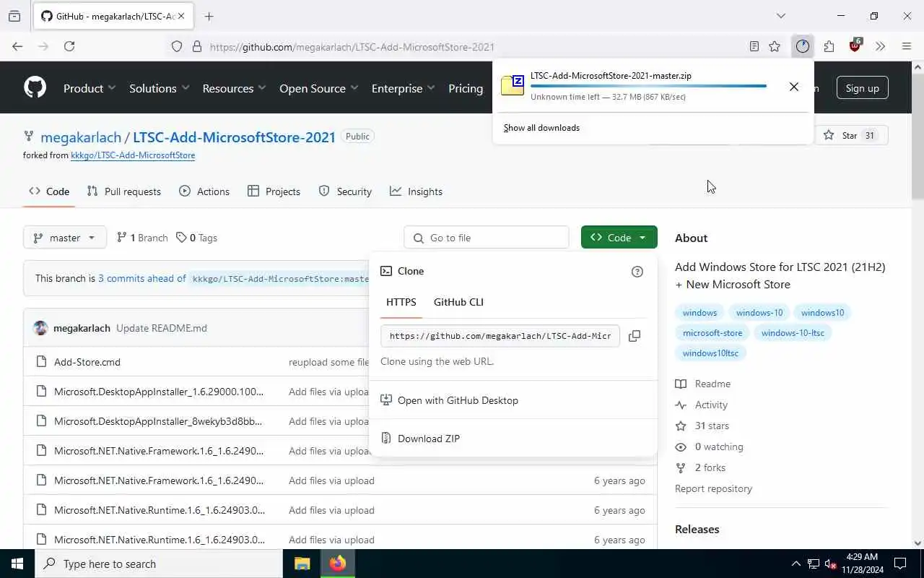Image resolution: width=924 pixels, height=578 pixels.
Task: Open megakarlach owner profile link
Action: point(82,137)
